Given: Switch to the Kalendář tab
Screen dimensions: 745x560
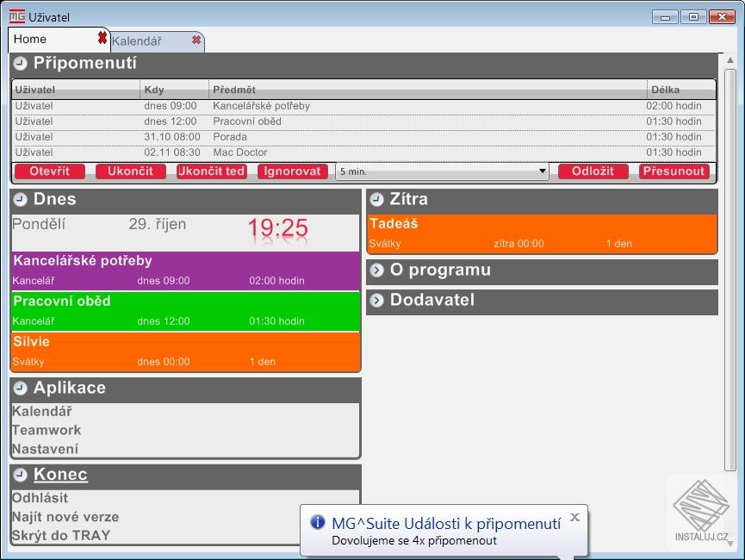Looking at the screenshot, I should coord(137,41).
